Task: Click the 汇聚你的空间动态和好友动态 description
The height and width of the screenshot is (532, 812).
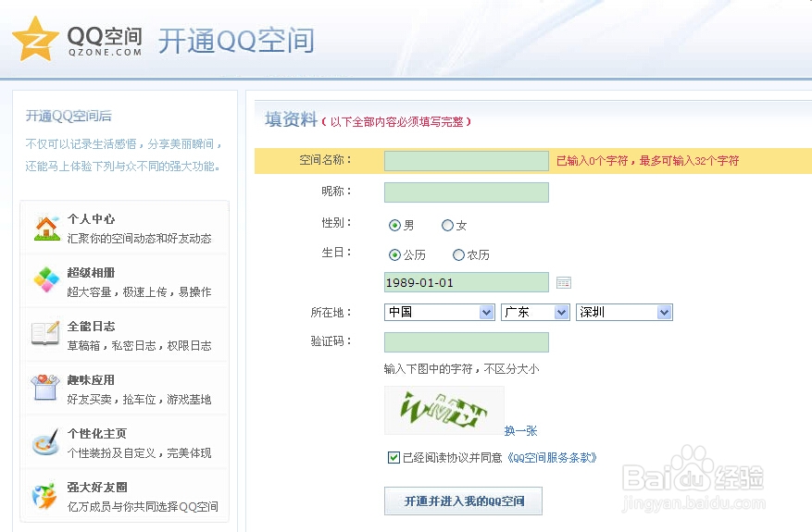Action: click(x=139, y=239)
